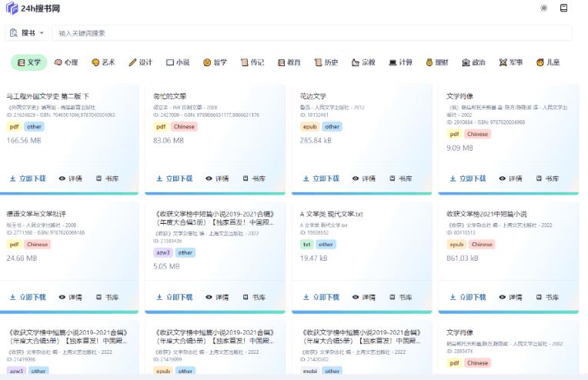The height and width of the screenshot is (380, 588).
Task: Select the 心理 category tab
Action: (66, 62)
